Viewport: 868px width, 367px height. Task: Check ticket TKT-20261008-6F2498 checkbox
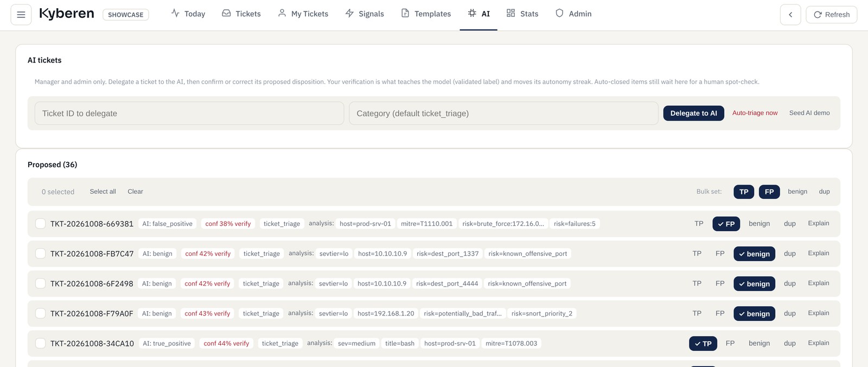40,283
